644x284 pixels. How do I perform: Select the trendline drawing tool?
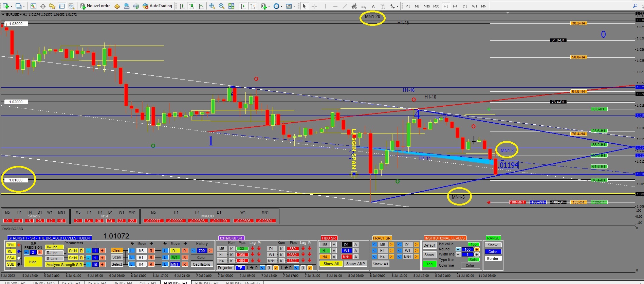[345, 6]
